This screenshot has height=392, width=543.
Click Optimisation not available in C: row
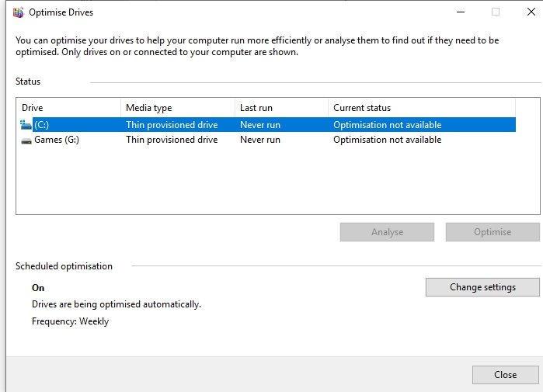click(x=387, y=125)
